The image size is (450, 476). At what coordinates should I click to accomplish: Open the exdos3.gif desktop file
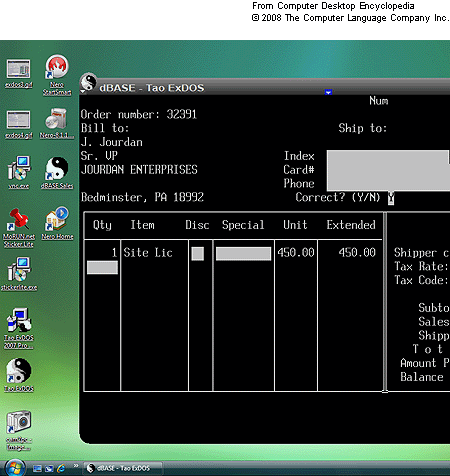(19, 73)
